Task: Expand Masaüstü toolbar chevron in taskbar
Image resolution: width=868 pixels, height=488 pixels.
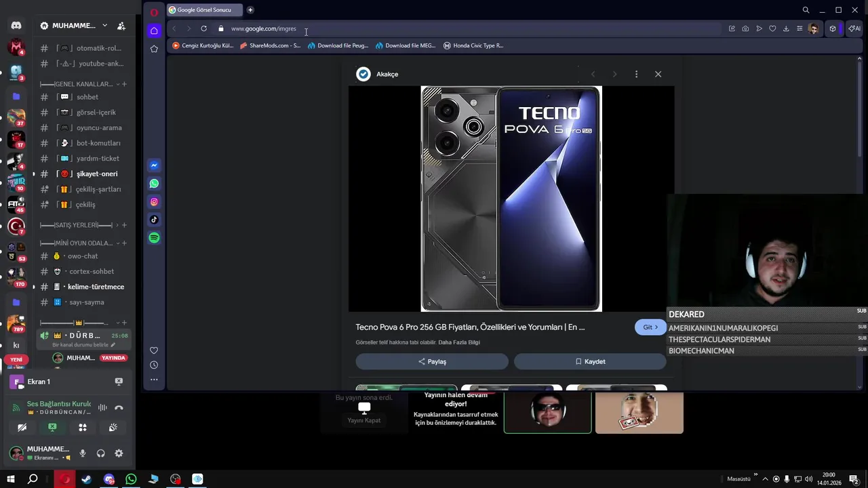Action: click(755, 475)
